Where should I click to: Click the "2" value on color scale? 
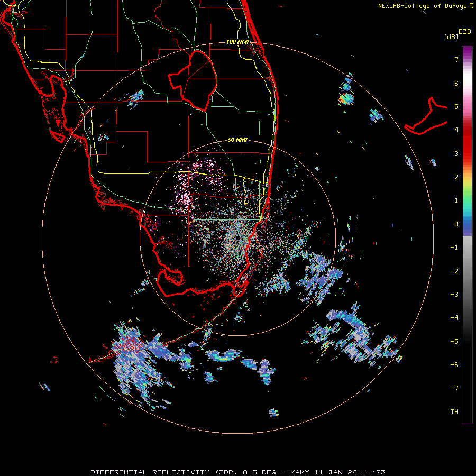(456, 177)
